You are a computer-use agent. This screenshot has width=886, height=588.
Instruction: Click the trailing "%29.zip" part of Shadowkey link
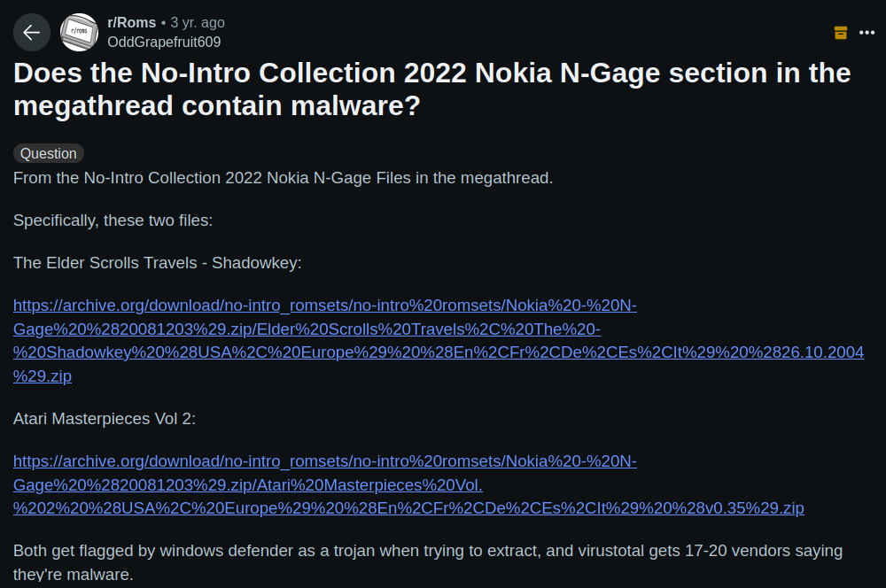tap(43, 376)
